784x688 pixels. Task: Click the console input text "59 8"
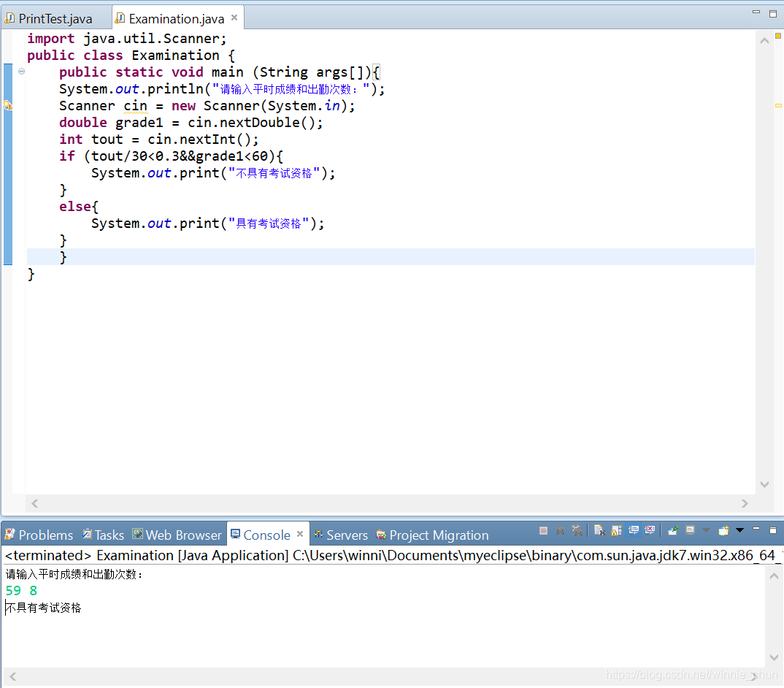pos(21,591)
